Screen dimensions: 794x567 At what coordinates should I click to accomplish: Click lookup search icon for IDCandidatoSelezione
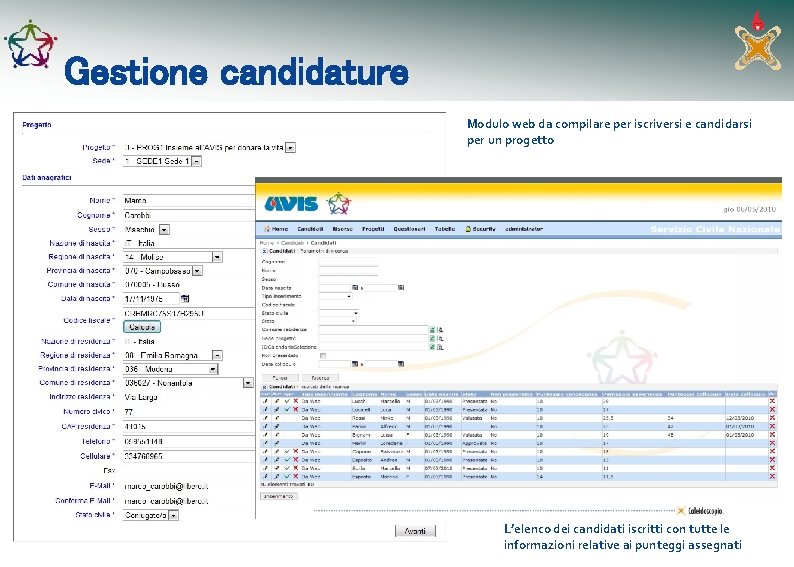pyautogui.click(x=440, y=347)
